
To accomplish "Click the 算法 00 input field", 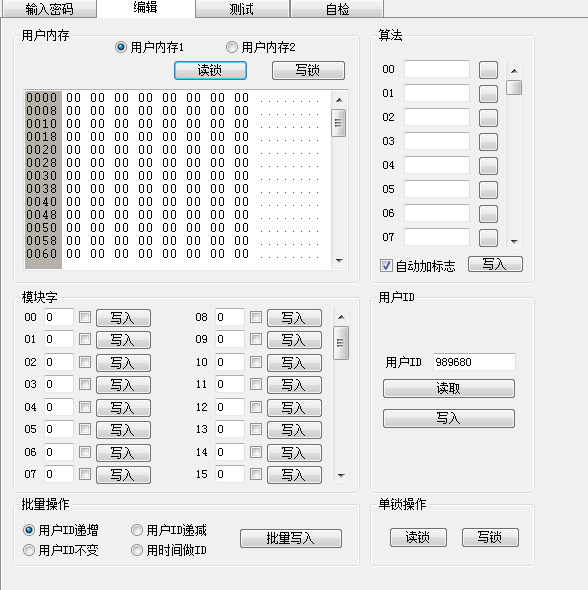I will coord(437,69).
